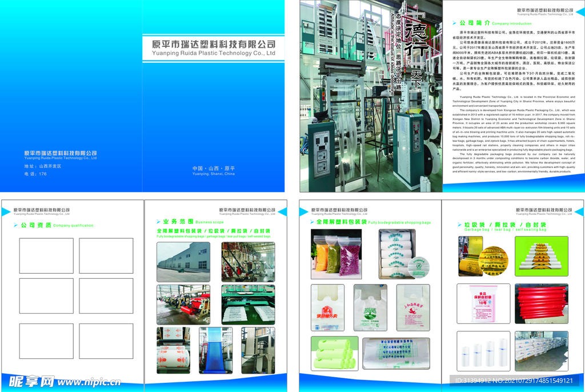The image size is (585, 392).
Task: Select the back cover address line 地址: 山西开发区
Action: [42, 166]
